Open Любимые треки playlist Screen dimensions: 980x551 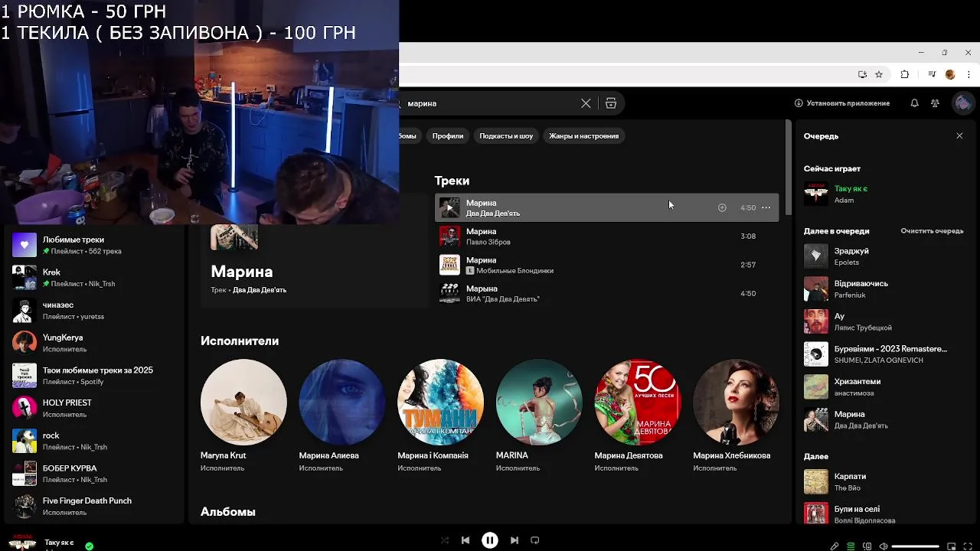point(94,245)
